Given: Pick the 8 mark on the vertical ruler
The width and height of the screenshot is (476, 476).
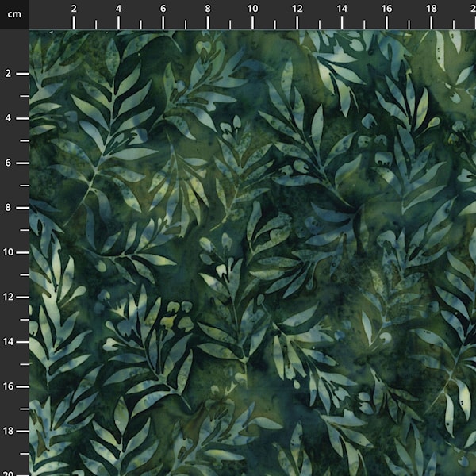Looking at the screenshot, I should [x=8, y=208].
